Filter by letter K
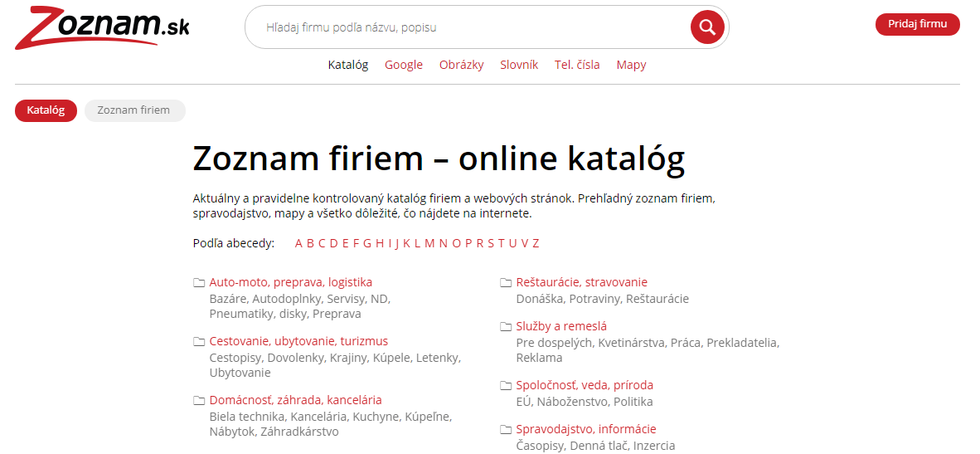Viewport: 980px width, 454px height. [x=406, y=243]
